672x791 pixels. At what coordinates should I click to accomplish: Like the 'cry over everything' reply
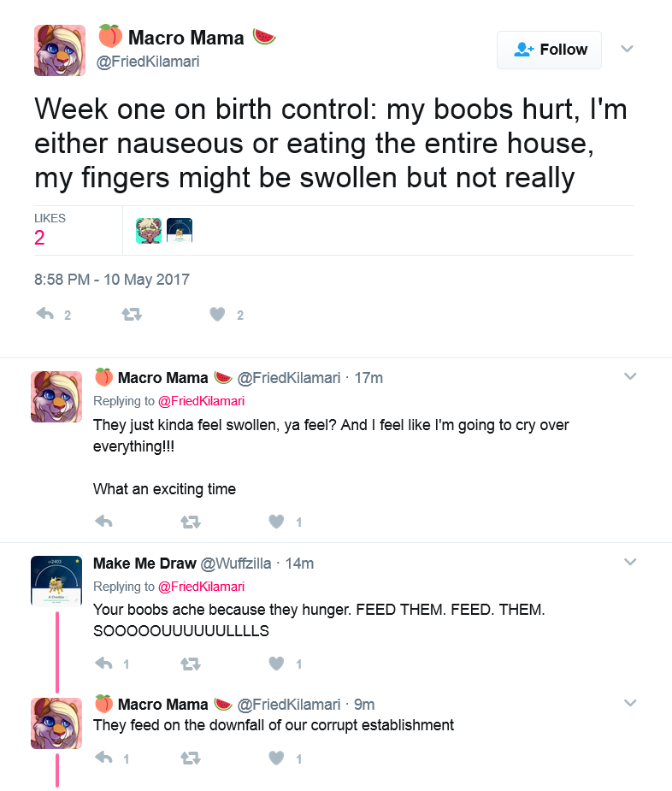pyautogui.click(x=276, y=521)
